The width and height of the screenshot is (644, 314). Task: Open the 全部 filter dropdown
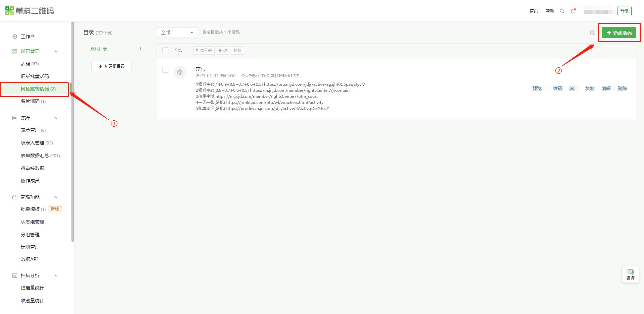[177, 33]
